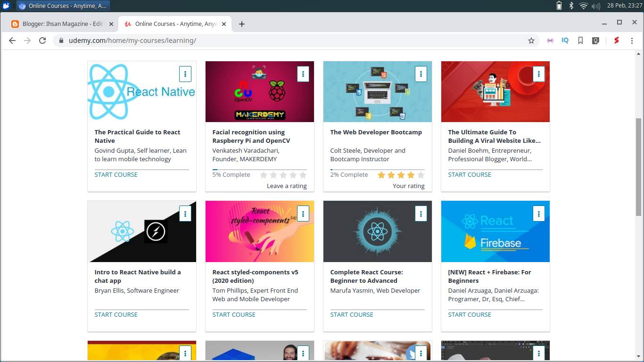
Task: Close the Blogger Ihsan Magazine tab
Action: click(x=111, y=24)
